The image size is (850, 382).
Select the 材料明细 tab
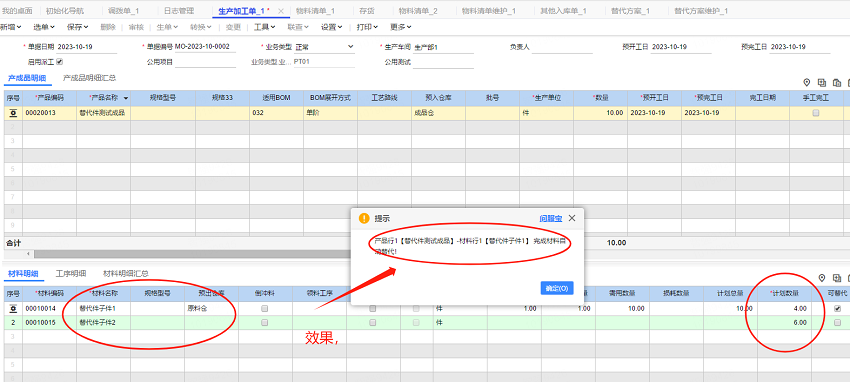23,273
